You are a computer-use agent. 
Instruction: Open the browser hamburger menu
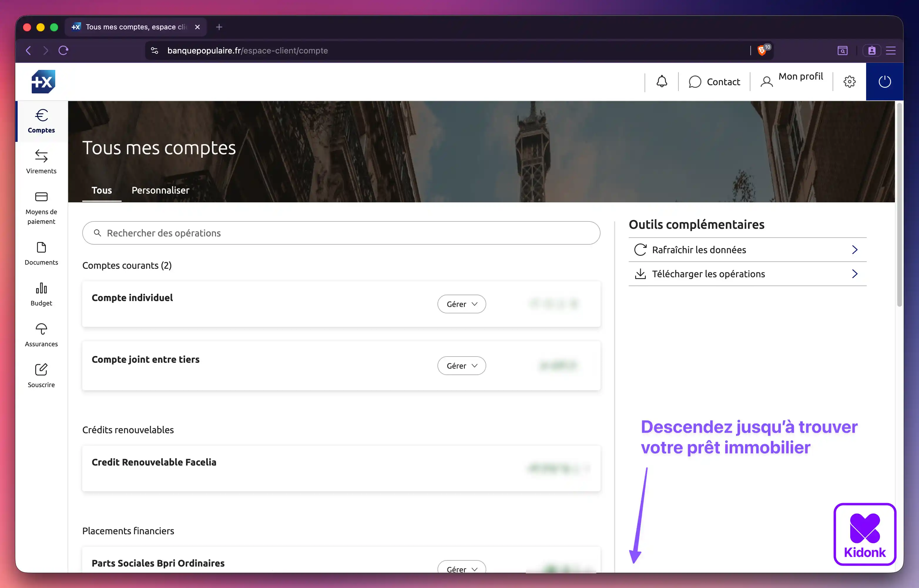tap(891, 51)
